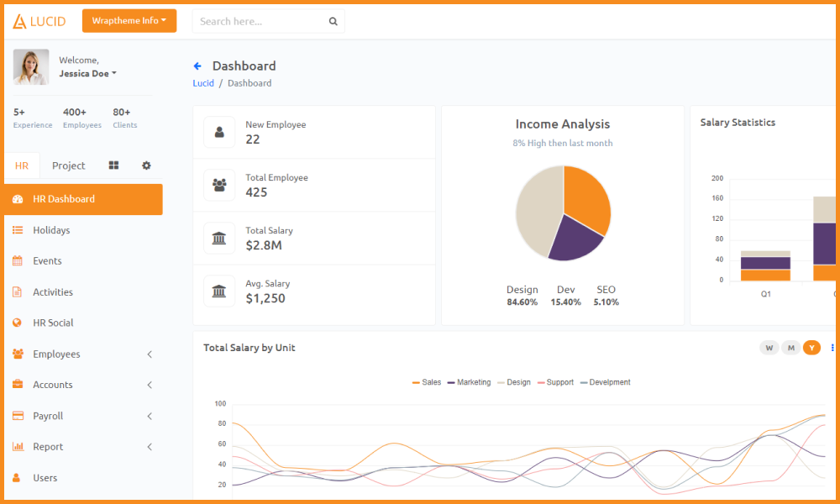Open the Wraptheme Info dropdown

(129, 21)
